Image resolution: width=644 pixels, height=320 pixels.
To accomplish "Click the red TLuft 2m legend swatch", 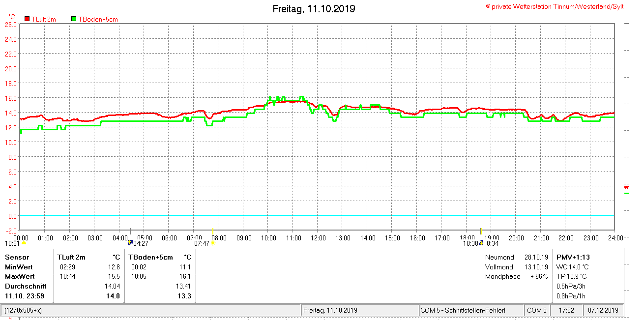I will click(27, 19).
